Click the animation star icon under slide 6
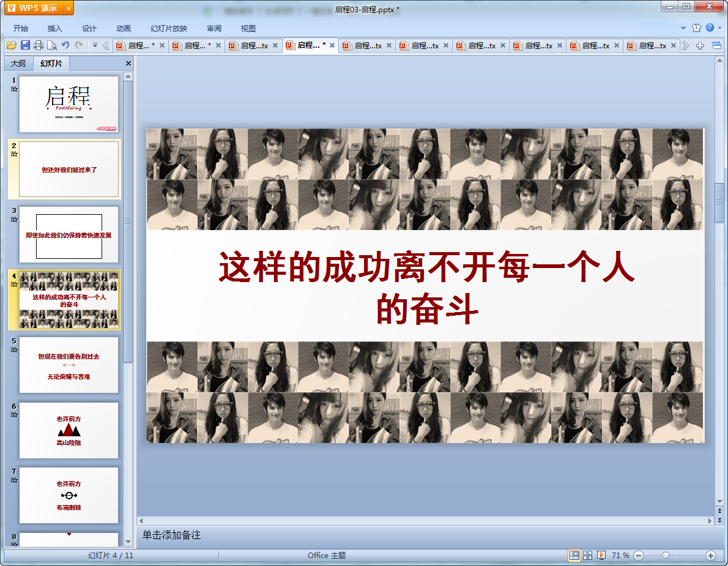Screen dimensions: 728x566 click(x=14, y=415)
